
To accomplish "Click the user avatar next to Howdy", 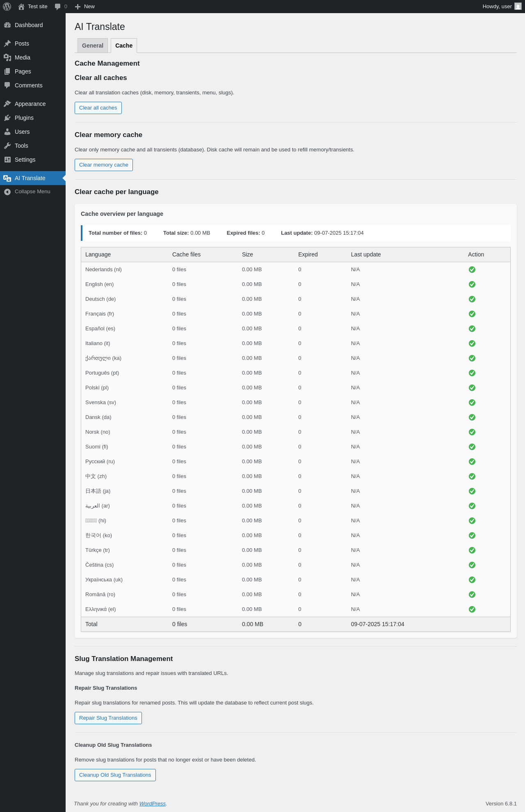I will click(x=518, y=7).
